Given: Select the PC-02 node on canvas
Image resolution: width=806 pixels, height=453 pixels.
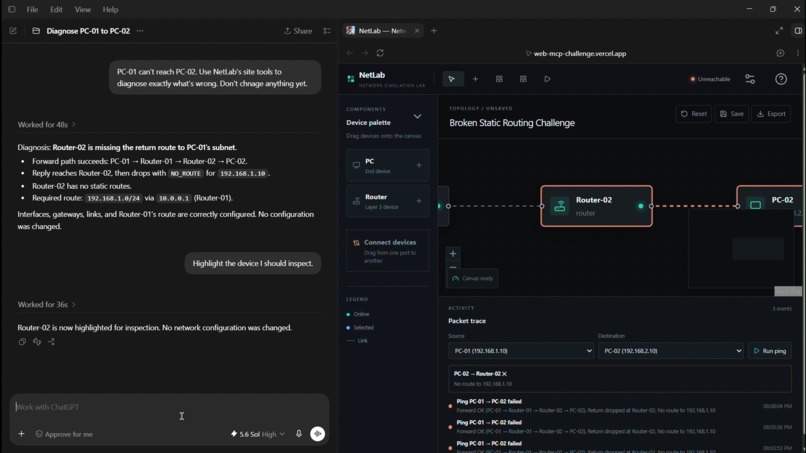Looking at the screenshot, I should pos(770,206).
